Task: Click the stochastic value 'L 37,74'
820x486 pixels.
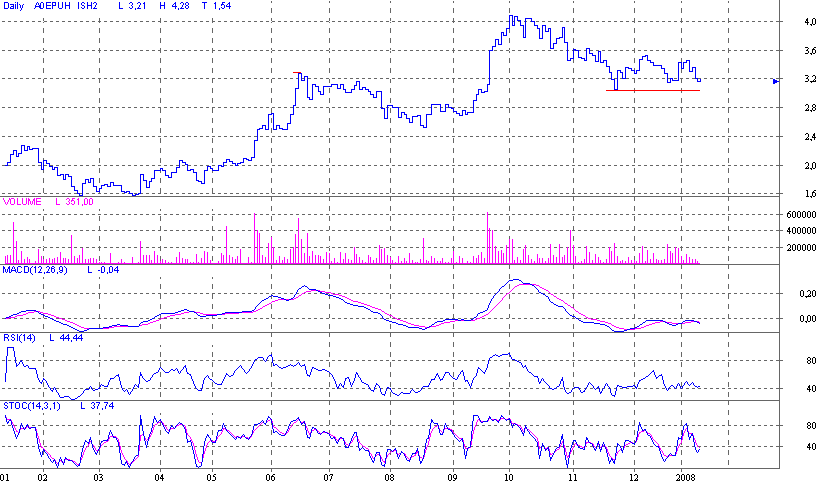Action: 97,406
